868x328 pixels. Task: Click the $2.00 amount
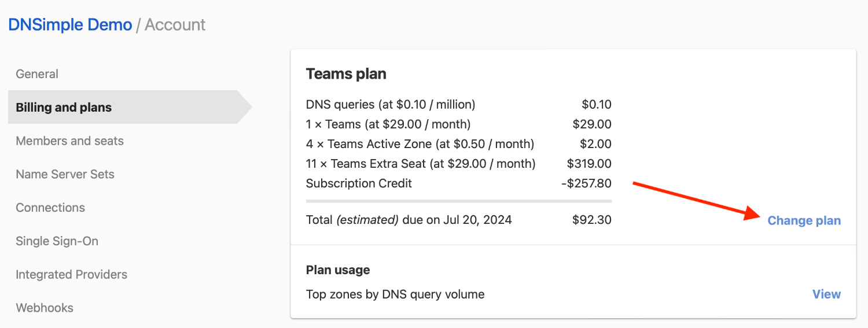coord(595,144)
